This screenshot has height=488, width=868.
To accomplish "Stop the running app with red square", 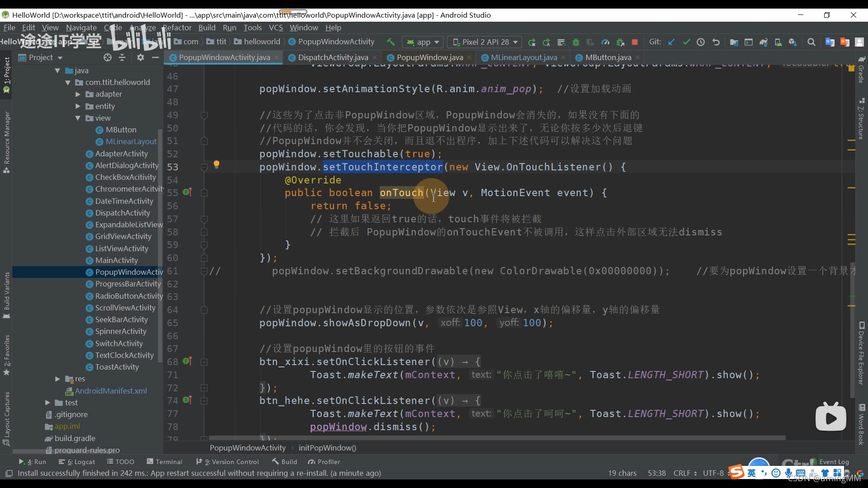I will [x=635, y=42].
